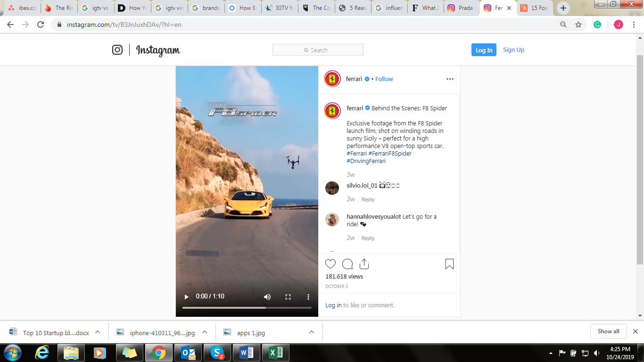Click the Chrome address bar URL
Image resolution: width=644 pixels, height=362 pixels.
click(124, 25)
